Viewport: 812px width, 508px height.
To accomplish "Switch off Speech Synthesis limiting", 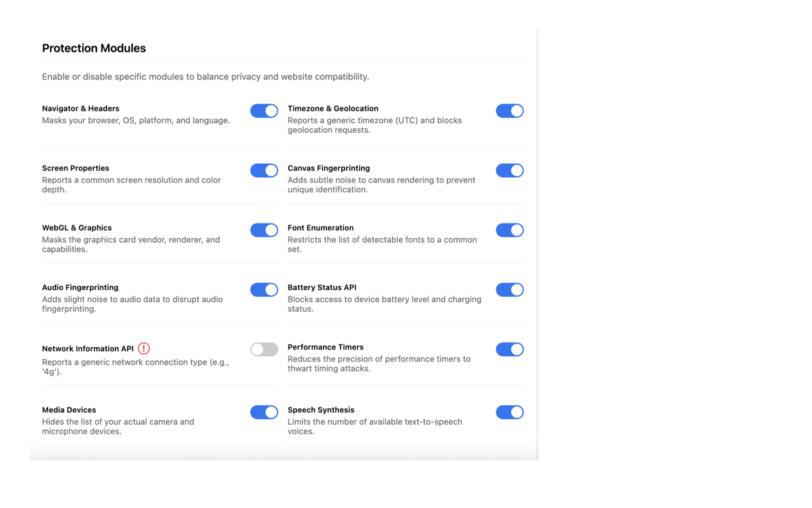I will 510,412.
